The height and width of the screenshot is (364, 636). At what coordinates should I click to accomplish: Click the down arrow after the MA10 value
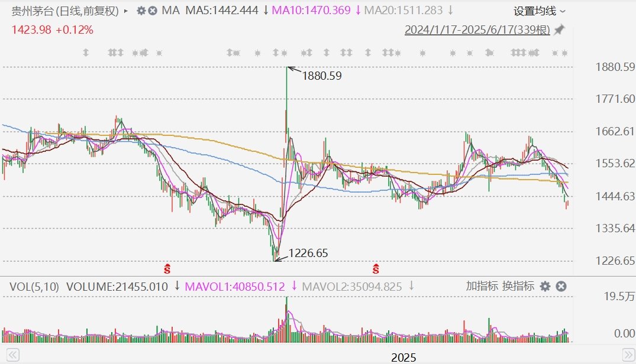(358, 11)
